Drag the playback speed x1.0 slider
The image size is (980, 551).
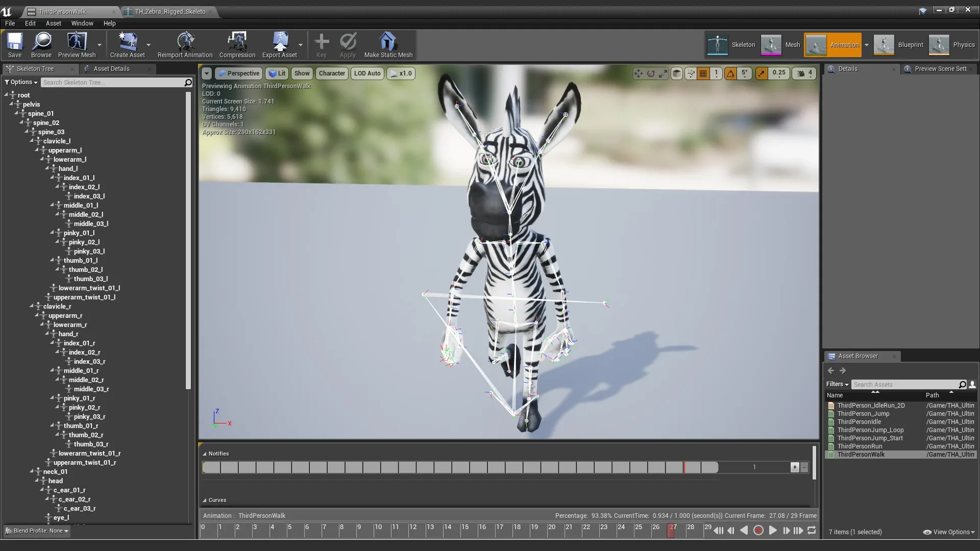[x=402, y=73]
